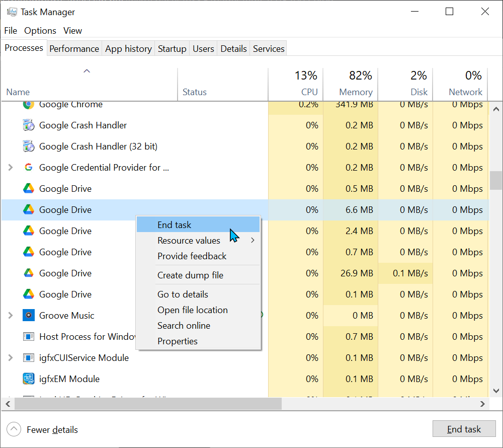Screen dimensions: 503x448
Task: Sort by the CPU column header
Action: (x=295, y=84)
